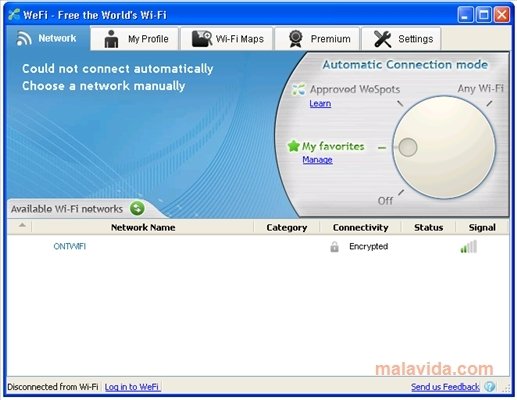Screen dimensions: 517x400
Task: Open the Wi-Fi Maps tab
Action: click(227, 39)
